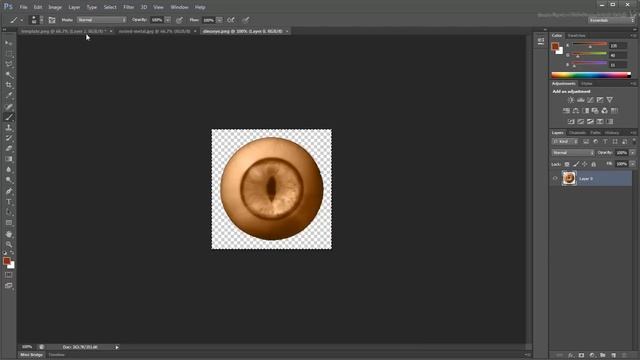Add a Vibrance adjustment

609,100
